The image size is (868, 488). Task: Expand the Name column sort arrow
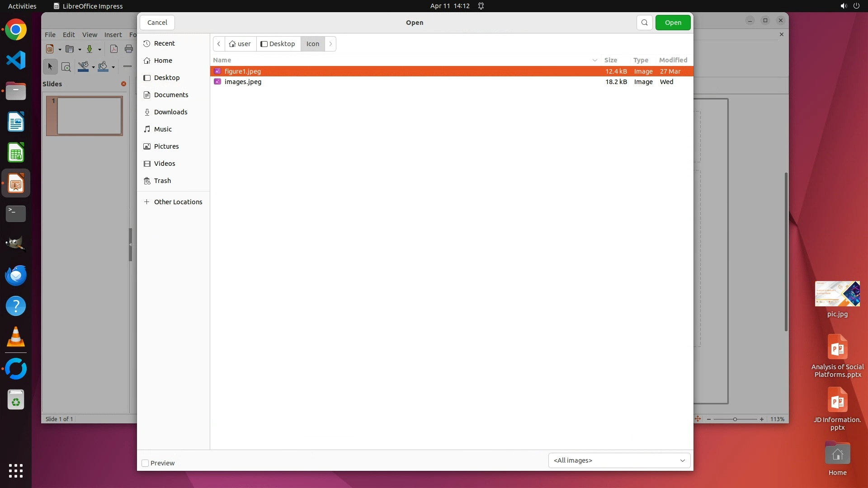click(595, 60)
